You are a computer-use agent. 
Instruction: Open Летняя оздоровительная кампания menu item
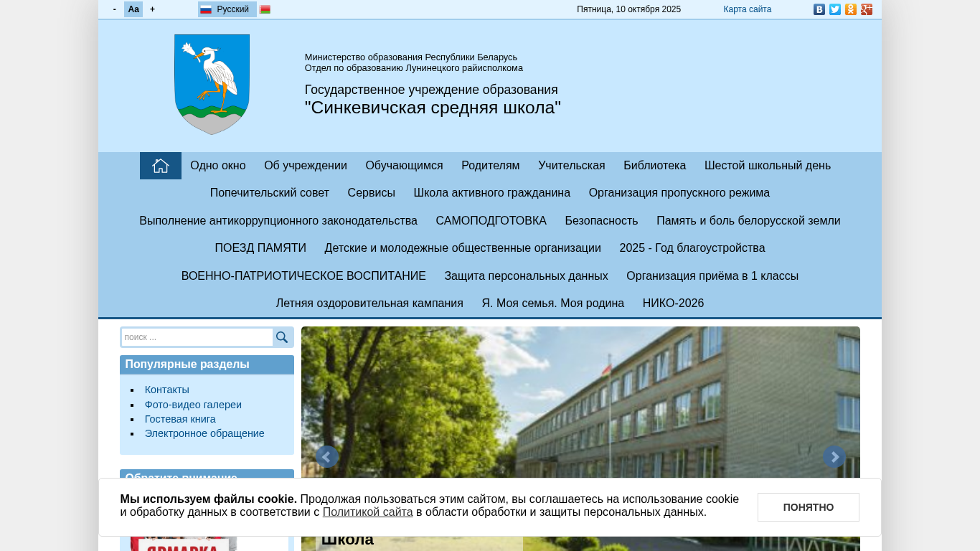click(x=369, y=303)
